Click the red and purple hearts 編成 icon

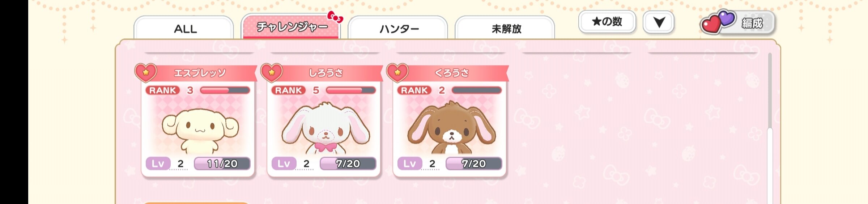[718, 22]
